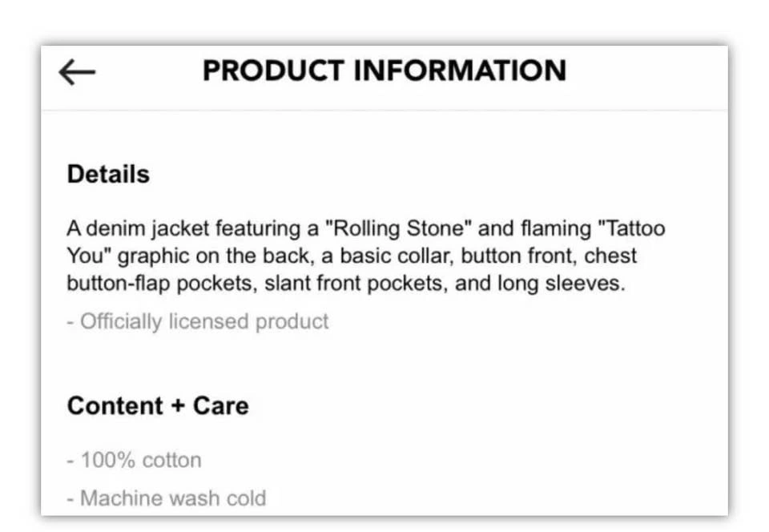The width and height of the screenshot is (769, 532).
Task: Tap the back arrow icon
Action: point(77,72)
